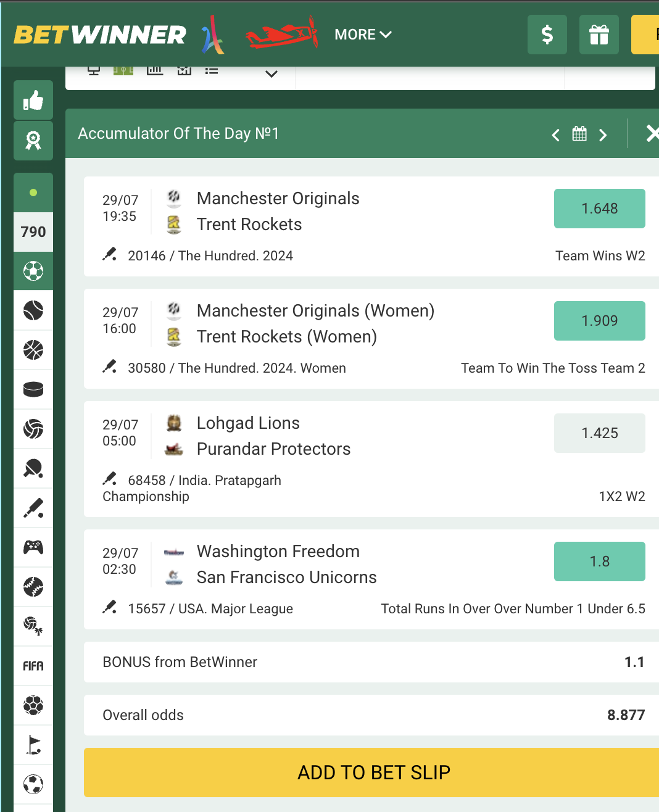
Task: Expand the MORE dropdown menu
Action: tap(363, 35)
